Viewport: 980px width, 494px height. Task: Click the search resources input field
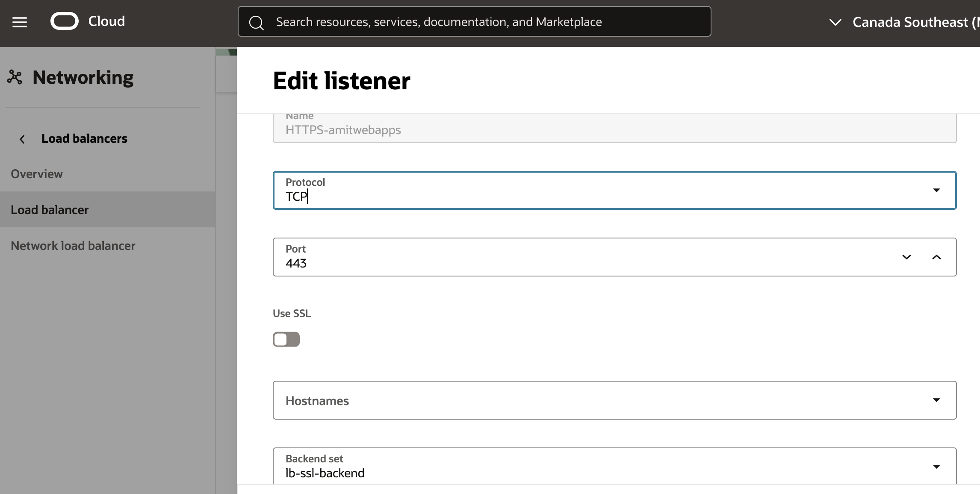(470, 21)
